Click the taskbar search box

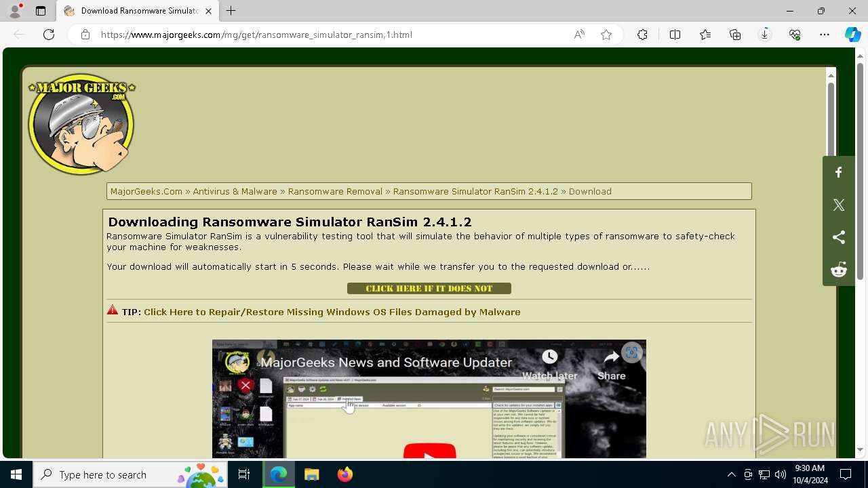pyautogui.click(x=130, y=474)
